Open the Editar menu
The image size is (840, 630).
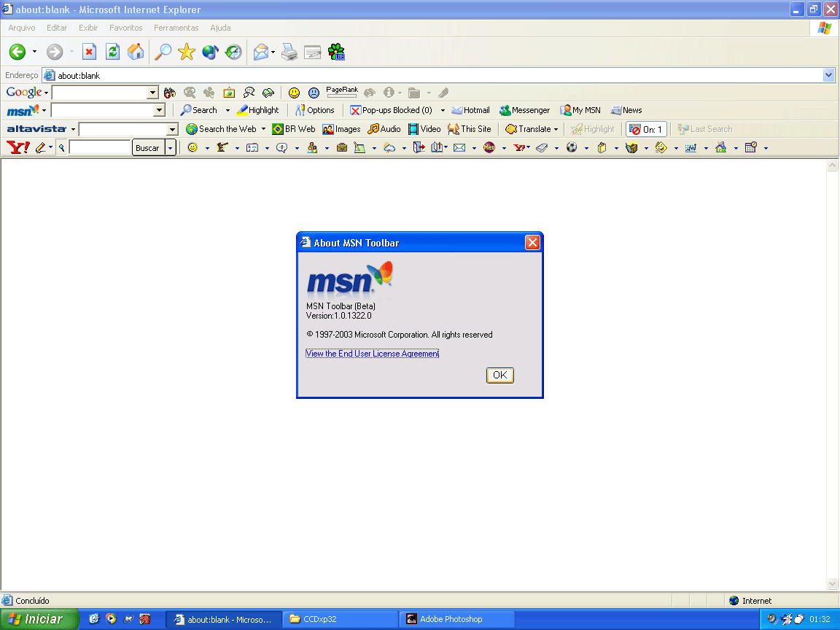coord(57,28)
